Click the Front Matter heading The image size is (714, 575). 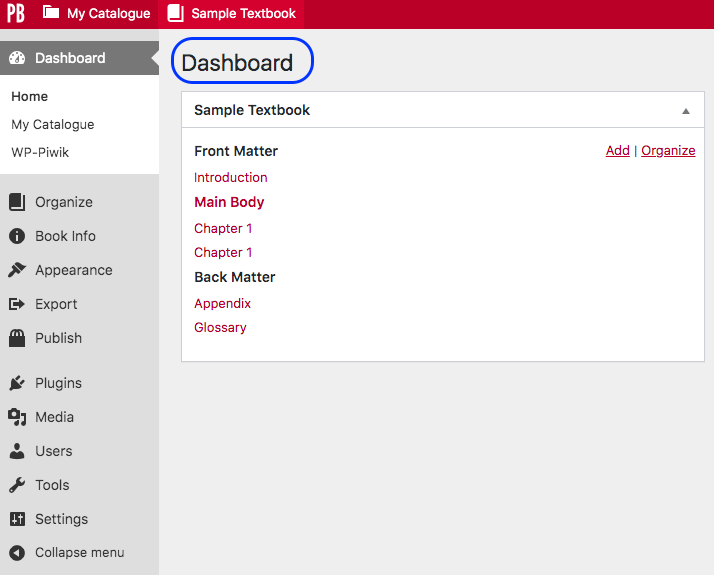click(x=236, y=151)
